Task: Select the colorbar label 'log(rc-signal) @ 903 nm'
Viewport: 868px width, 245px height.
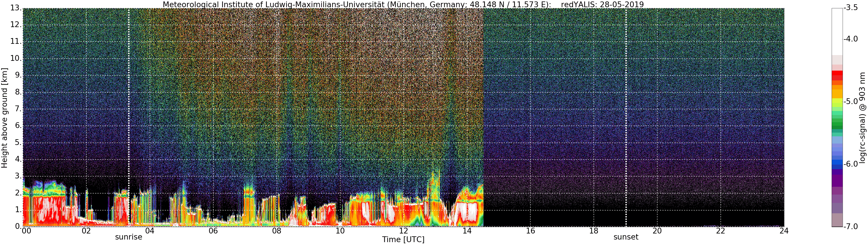Action: (x=862, y=118)
